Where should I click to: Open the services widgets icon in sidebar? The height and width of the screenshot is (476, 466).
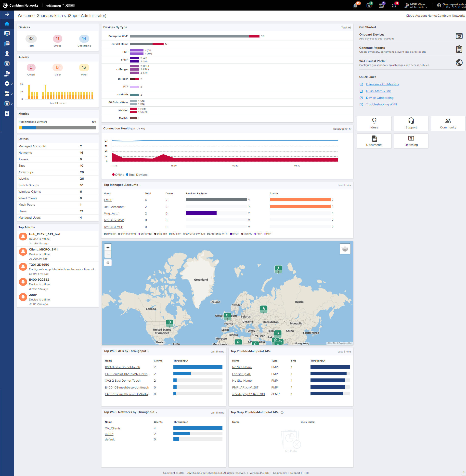(7, 94)
